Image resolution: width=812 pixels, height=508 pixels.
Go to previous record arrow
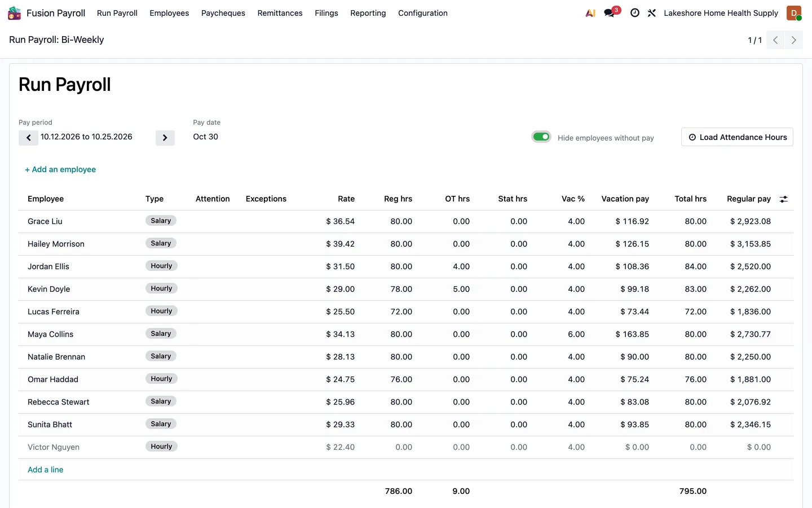(775, 40)
